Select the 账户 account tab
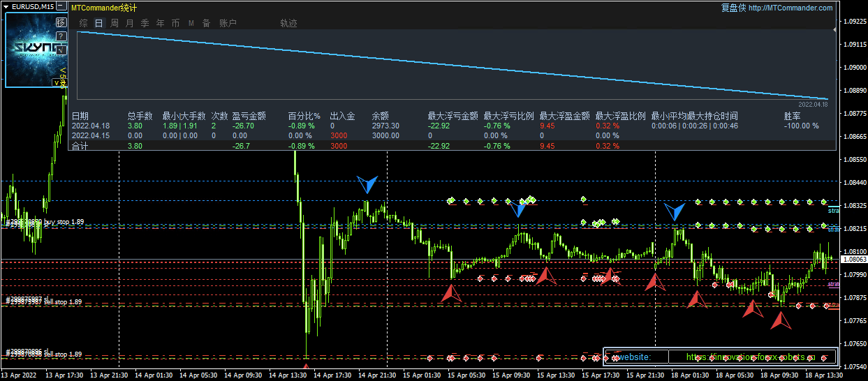Screen dimensions: 868x381 tap(228, 23)
